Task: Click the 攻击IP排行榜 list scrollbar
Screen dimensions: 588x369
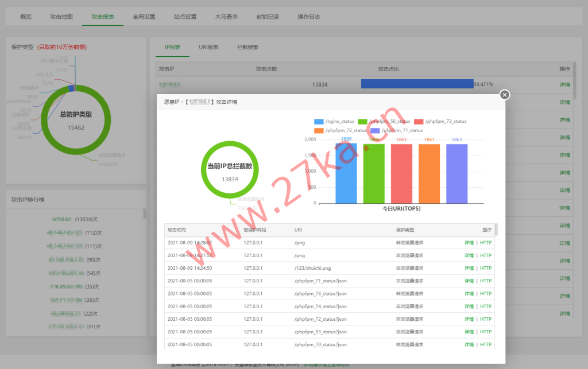Action: pyautogui.click(x=144, y=214)
